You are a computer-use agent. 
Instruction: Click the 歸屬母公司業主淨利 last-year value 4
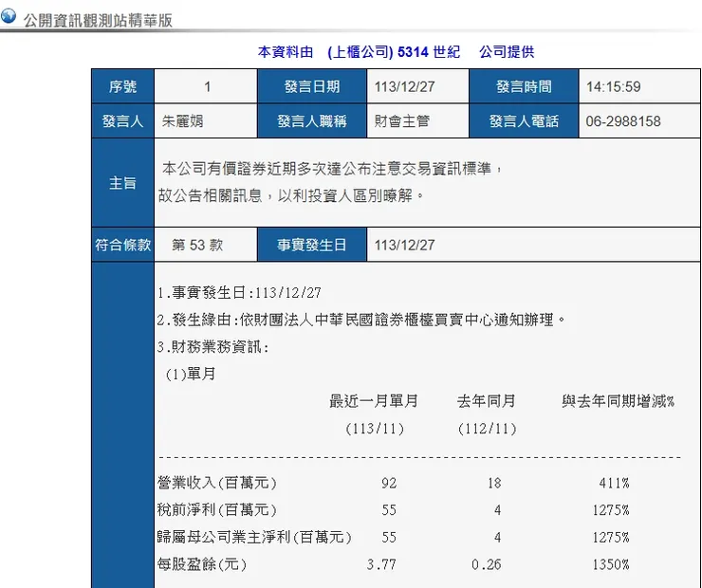(497, 537)
